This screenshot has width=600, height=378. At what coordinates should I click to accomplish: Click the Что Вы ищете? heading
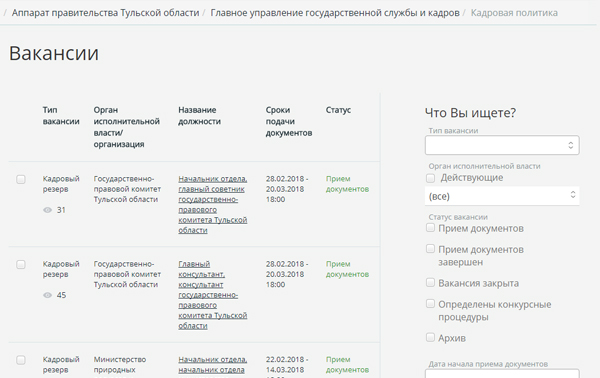point(470,113)
